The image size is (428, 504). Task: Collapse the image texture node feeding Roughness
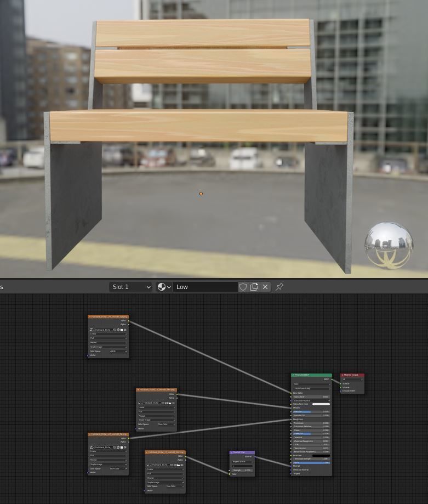(90, 434)
